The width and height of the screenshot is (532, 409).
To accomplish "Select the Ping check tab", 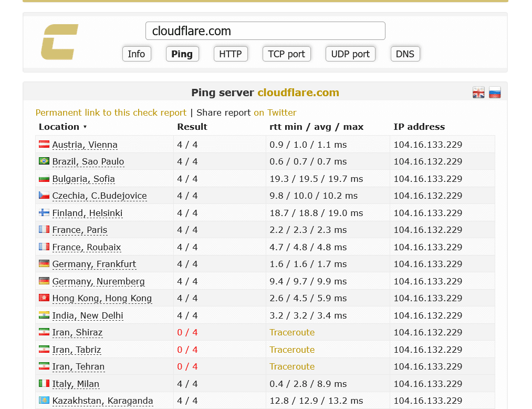I will click(182, 54).
